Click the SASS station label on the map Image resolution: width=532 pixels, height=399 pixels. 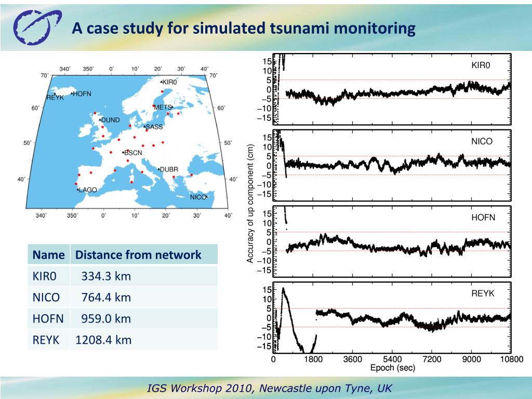[154, 127]
